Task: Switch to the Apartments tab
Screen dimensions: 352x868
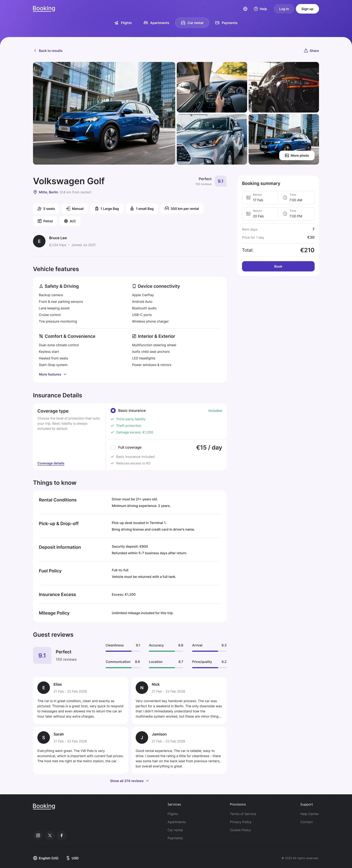Action: coord(156,23)
